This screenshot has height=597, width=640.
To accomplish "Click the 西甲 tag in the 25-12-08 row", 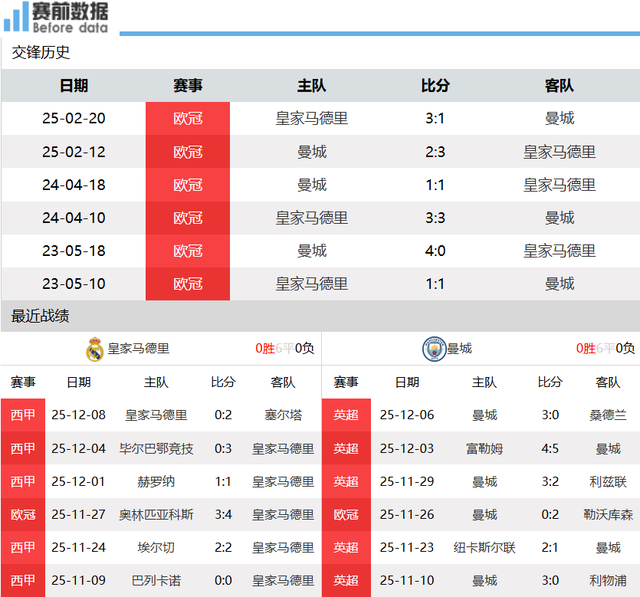I will point(23,415).
